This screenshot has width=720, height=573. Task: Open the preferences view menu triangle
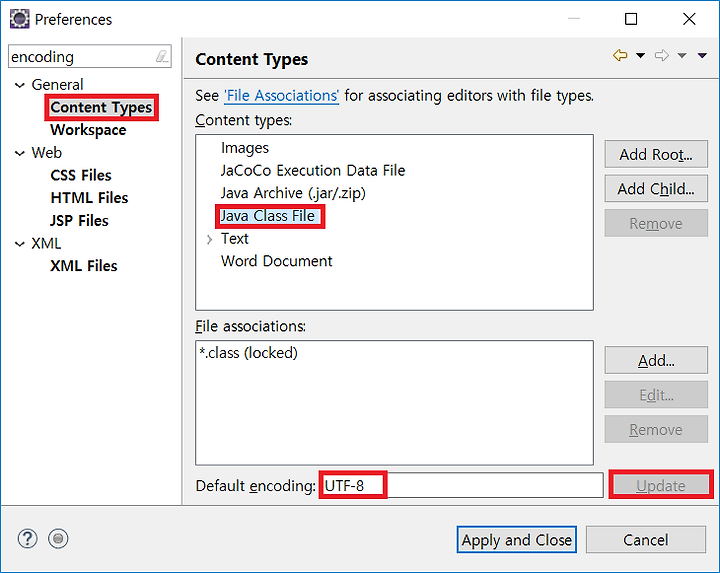[702, 56]
